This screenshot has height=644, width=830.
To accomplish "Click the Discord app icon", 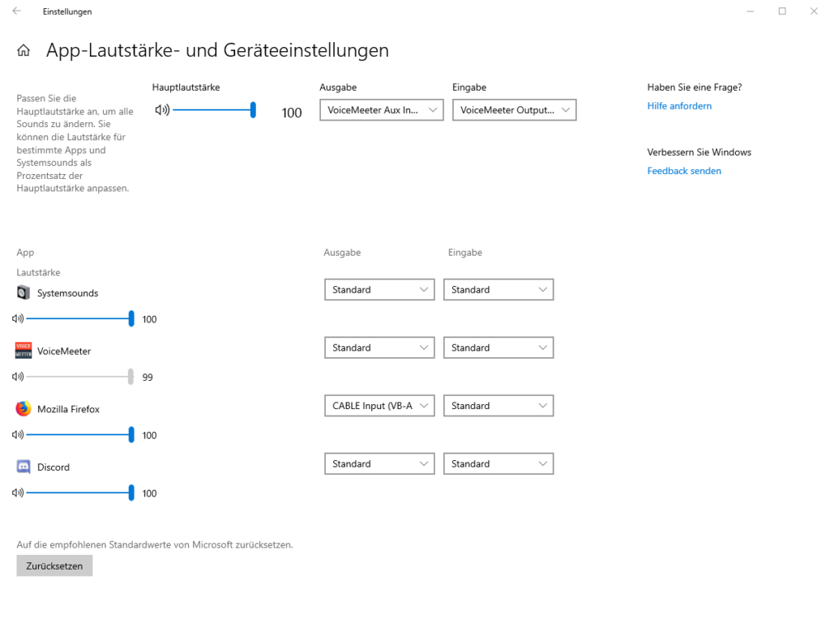I will click(24, 467).
